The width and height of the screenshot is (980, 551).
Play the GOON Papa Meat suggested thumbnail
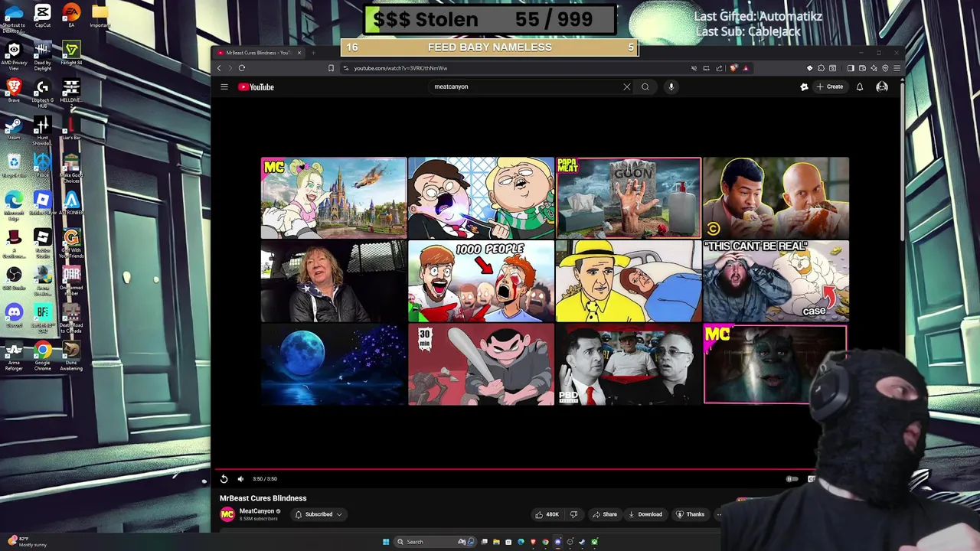point(628,198)
